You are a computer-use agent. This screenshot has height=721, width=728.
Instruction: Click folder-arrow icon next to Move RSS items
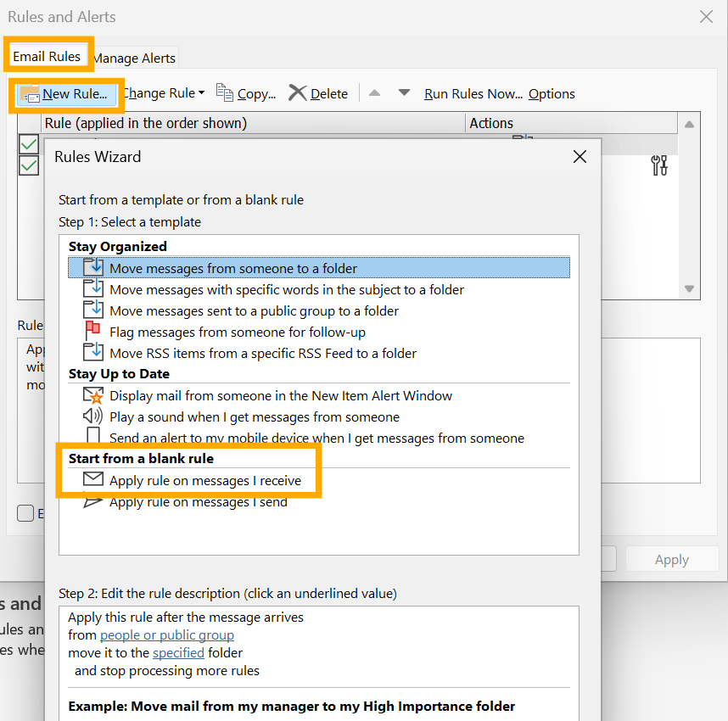click(x=92, y=351)
